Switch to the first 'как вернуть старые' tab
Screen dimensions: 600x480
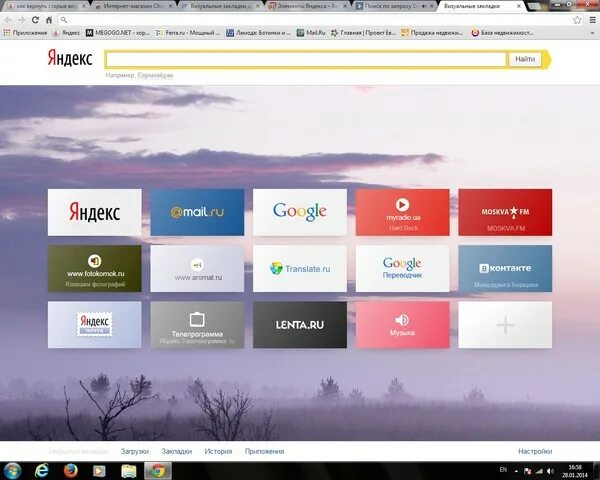pyautogui.click(x=46, y=6)
